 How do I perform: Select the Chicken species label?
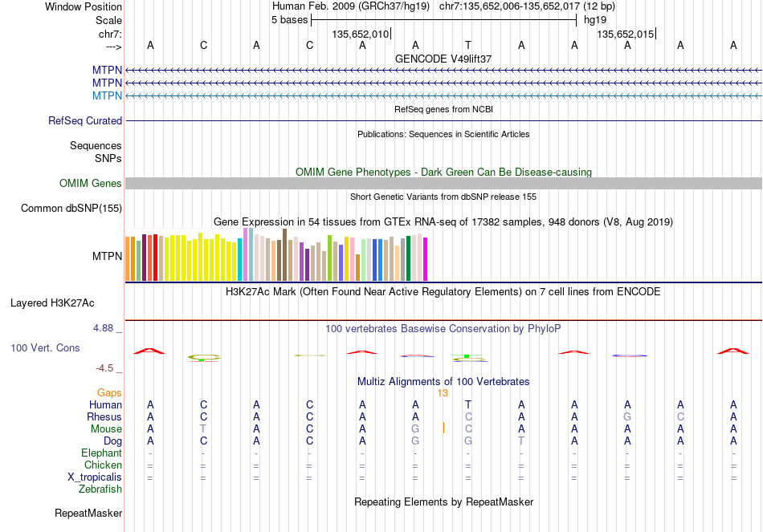(103, 465)
